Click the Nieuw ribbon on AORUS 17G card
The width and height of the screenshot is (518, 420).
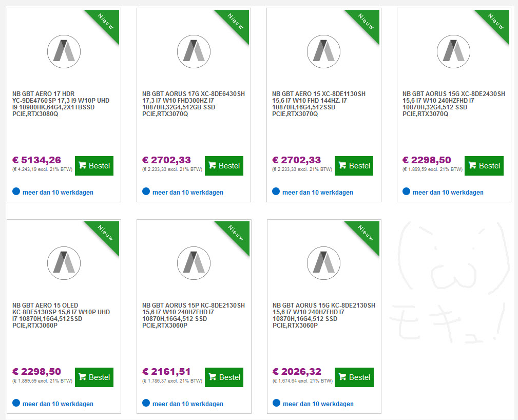pyautogui.click(x=236, y=22)
